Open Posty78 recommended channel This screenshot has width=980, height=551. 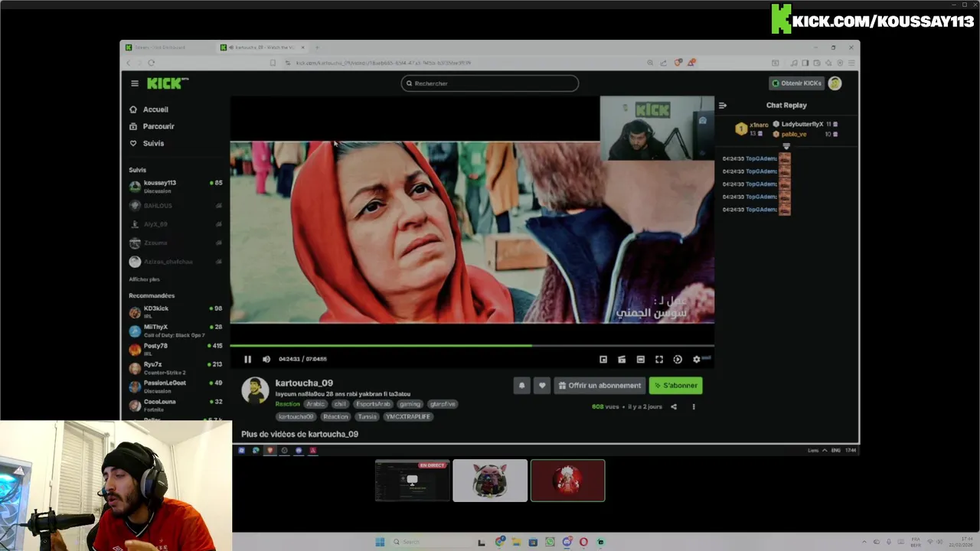pyautogui.click(x=175, y=349)
